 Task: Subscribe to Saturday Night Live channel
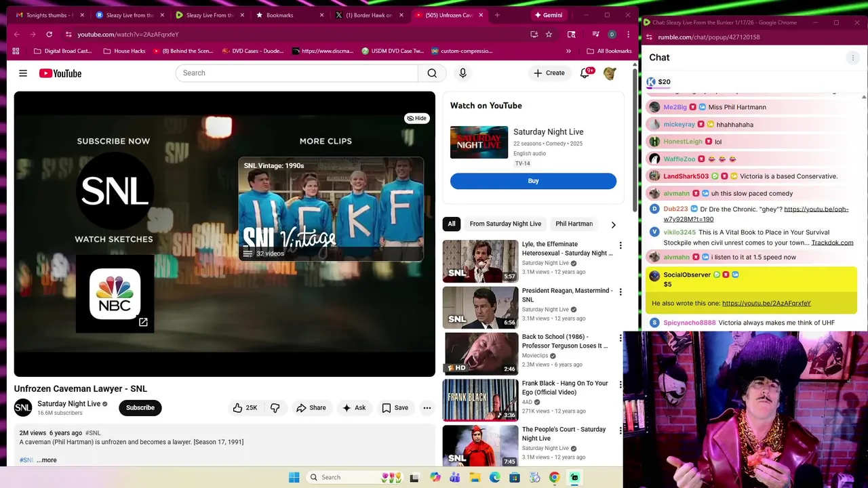[x=140, y=407]
